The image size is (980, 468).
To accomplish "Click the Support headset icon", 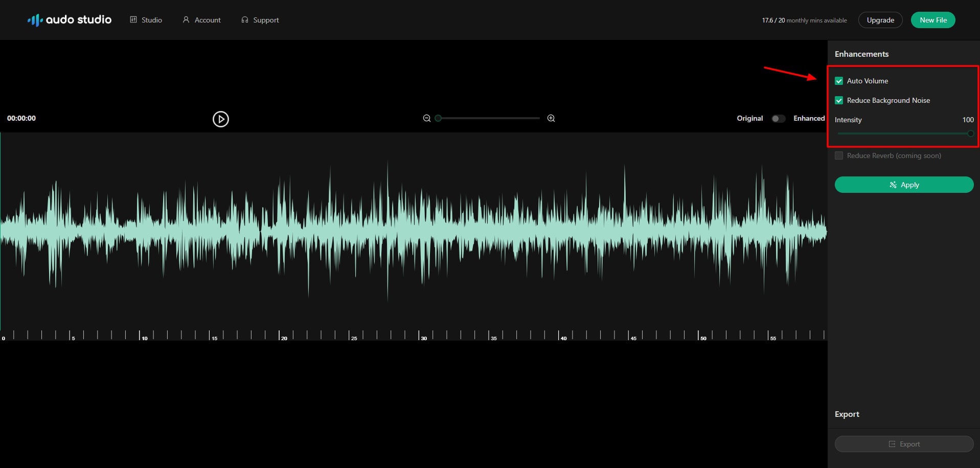I will pos(245,20).
